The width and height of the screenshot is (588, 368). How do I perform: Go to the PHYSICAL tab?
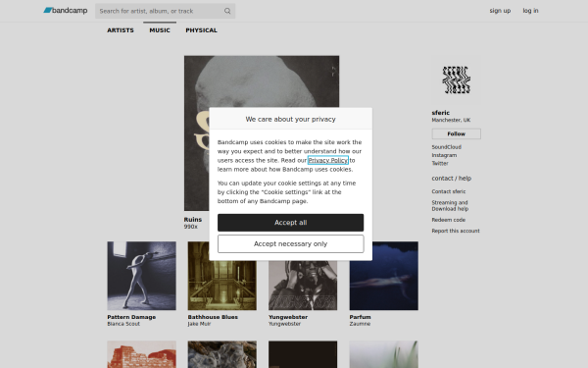[x=201, y=30]
